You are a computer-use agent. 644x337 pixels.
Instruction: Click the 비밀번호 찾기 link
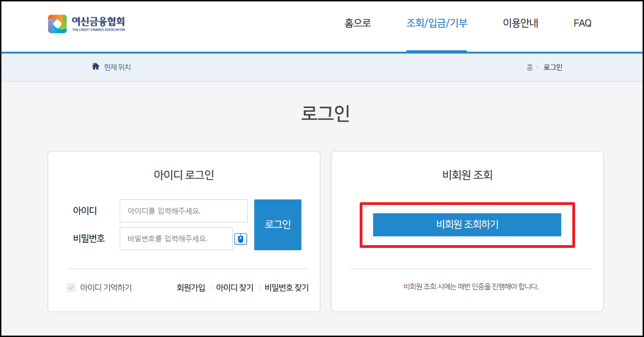click(x=286, y=288)
